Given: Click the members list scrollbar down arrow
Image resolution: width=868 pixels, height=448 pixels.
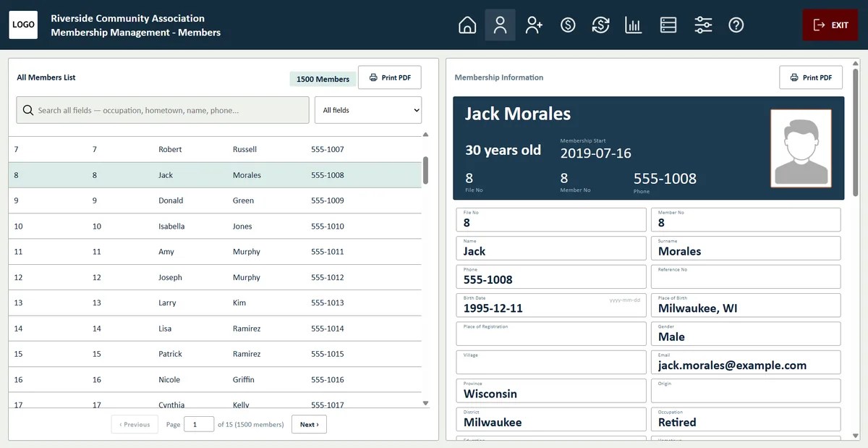Looking at the screenshot, I should 425,403.
